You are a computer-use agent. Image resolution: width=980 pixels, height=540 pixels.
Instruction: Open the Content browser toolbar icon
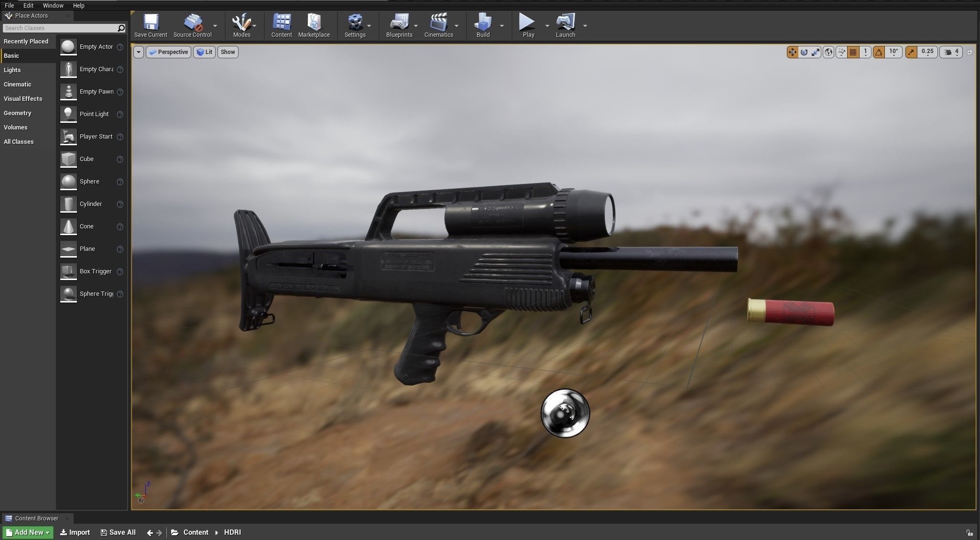pyautogui.click(x=282, y=25)
